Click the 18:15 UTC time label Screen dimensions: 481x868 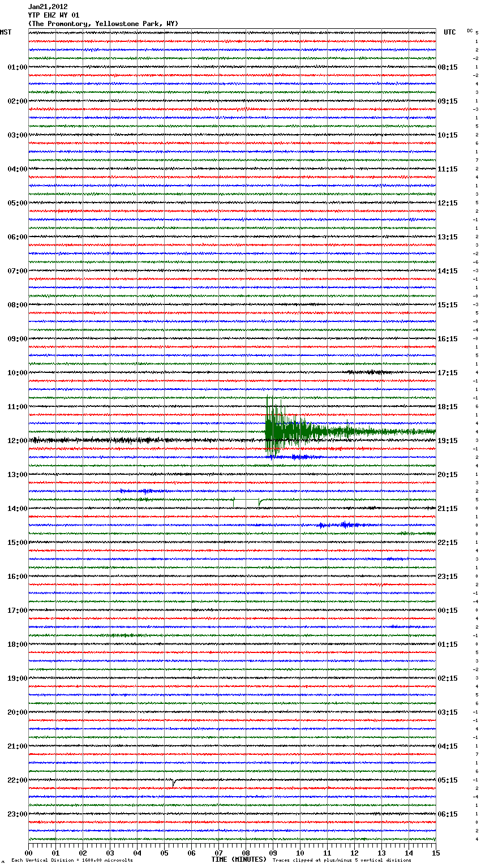(448, 407)
